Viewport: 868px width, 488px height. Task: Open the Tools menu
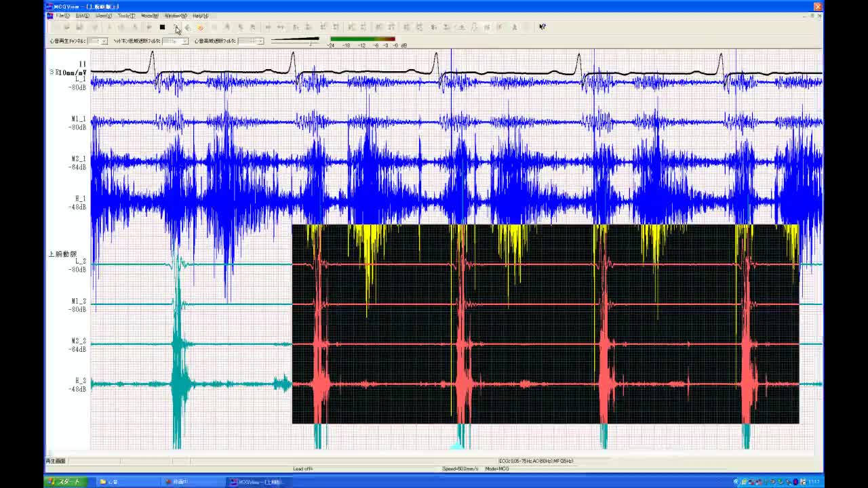point(125,16)
